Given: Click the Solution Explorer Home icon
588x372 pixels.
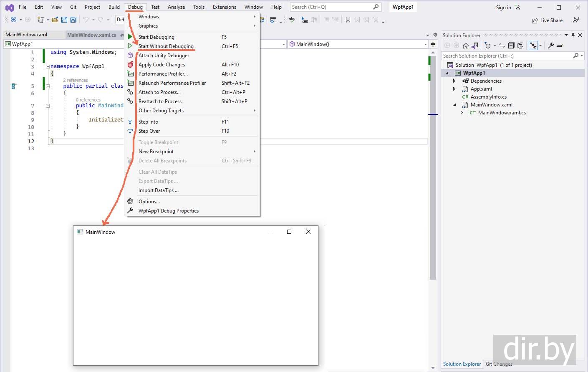Looking at the screenshot, I should click(466, 46).
